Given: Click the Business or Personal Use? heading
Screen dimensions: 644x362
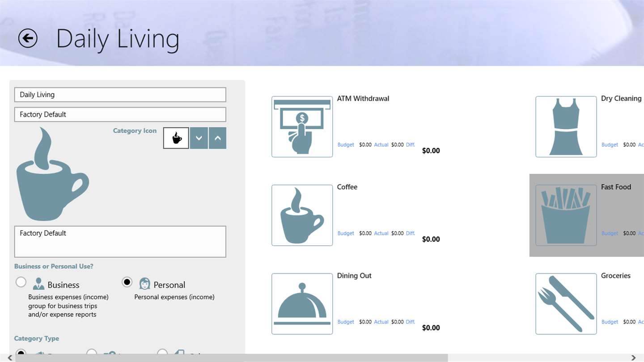Looking at the screenshot, I should [54, 266].
